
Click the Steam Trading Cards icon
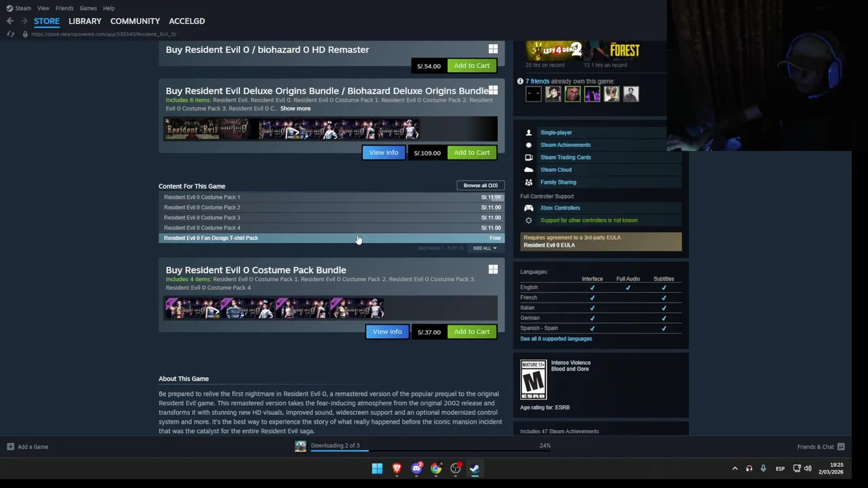tap(528, 157)
